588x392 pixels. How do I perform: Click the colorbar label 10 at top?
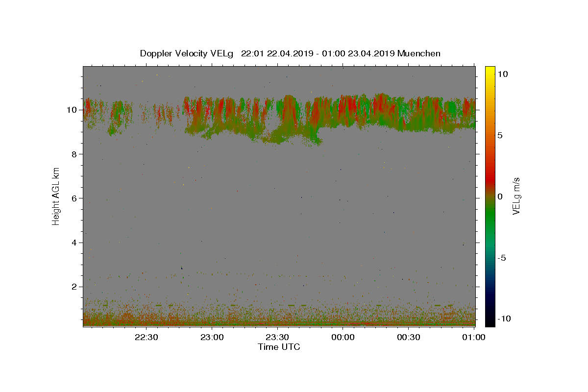[503, 74]
